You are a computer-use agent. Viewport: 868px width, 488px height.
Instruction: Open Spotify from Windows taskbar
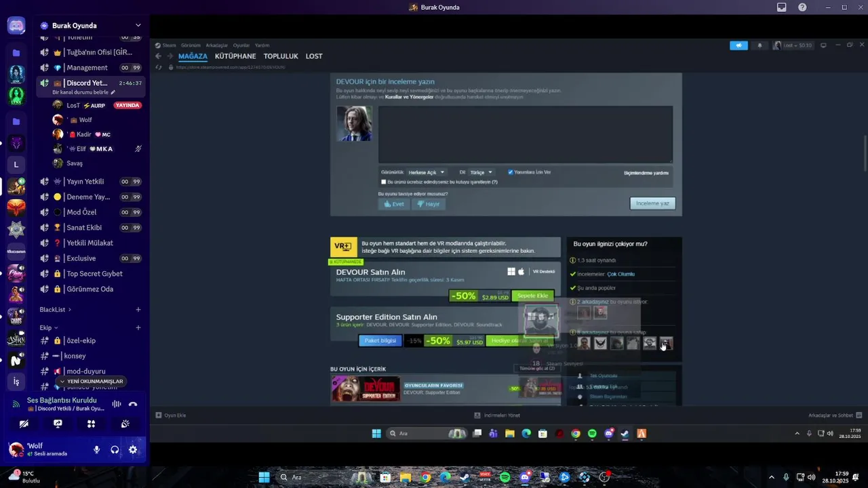(505, 477)
